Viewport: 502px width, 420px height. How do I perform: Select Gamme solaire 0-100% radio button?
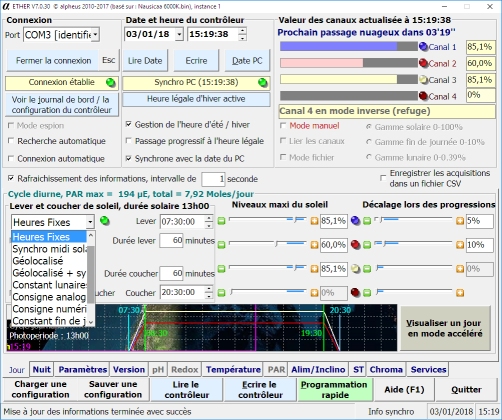click(369, 127)
